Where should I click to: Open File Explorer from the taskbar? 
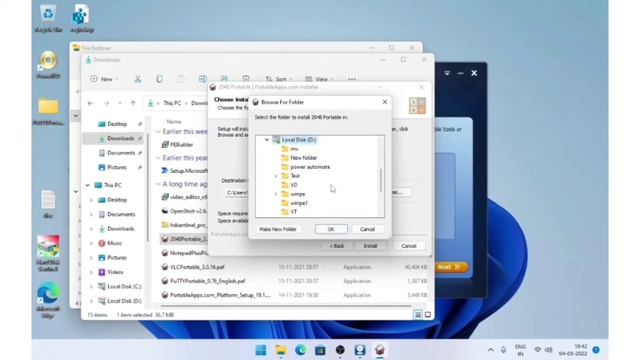pos(281,350)
